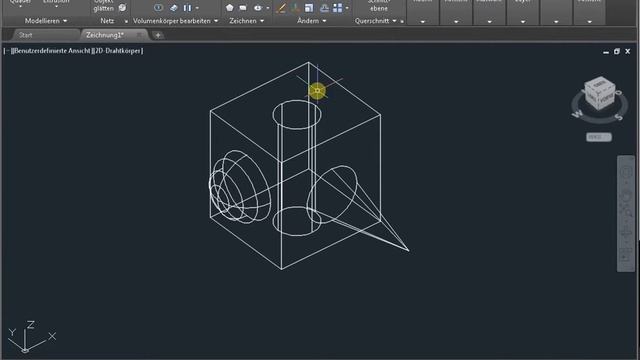Click the W compass letter on ViewCube ring
This screenshot has height=360, width=640.
(577, 114)
